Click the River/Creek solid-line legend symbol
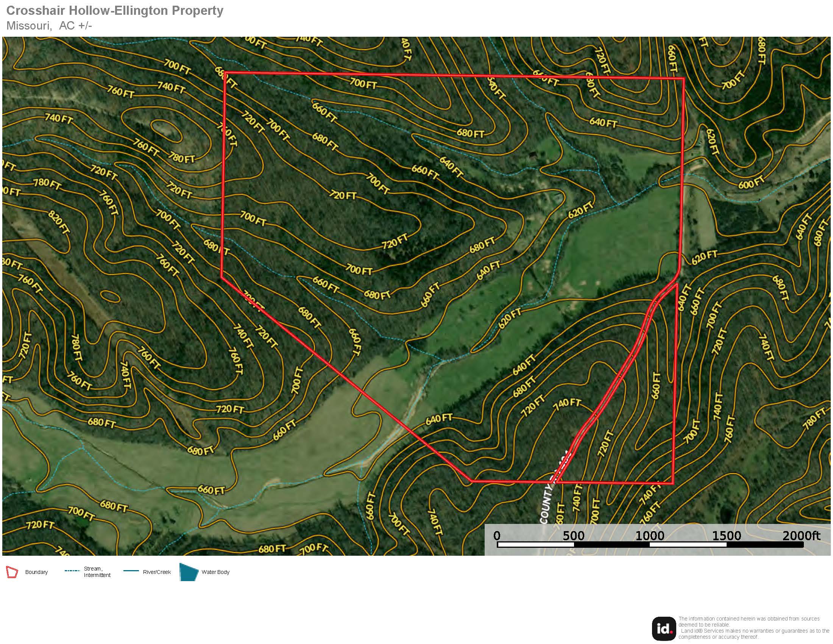 [132, 571]
